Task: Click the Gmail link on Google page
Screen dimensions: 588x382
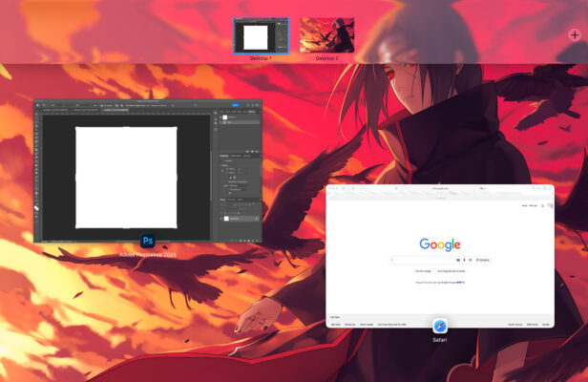Action: click(524, 205)
